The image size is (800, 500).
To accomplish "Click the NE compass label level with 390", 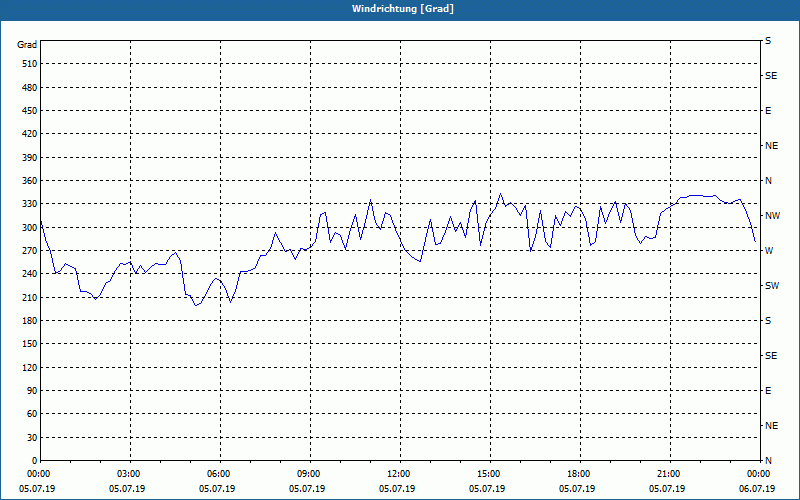I will point(771,146).
